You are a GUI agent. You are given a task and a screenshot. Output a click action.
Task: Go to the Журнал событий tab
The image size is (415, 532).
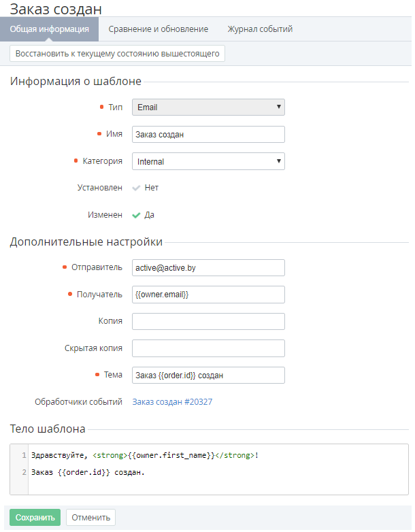[x=260, y=29]
